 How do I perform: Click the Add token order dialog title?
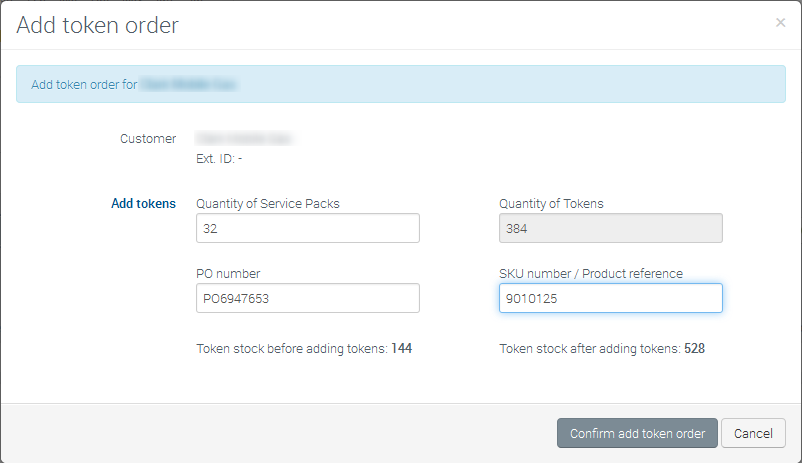pos(98,25)
